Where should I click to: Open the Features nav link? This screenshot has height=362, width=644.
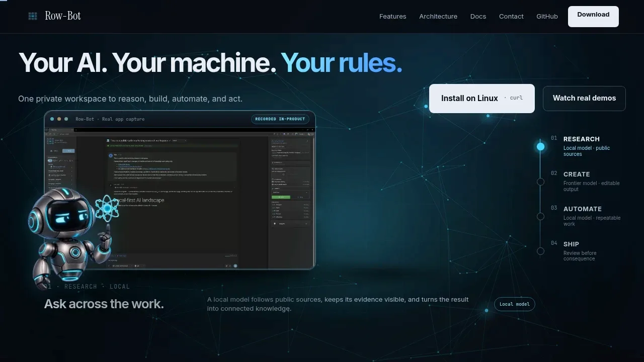pos(392,17)
